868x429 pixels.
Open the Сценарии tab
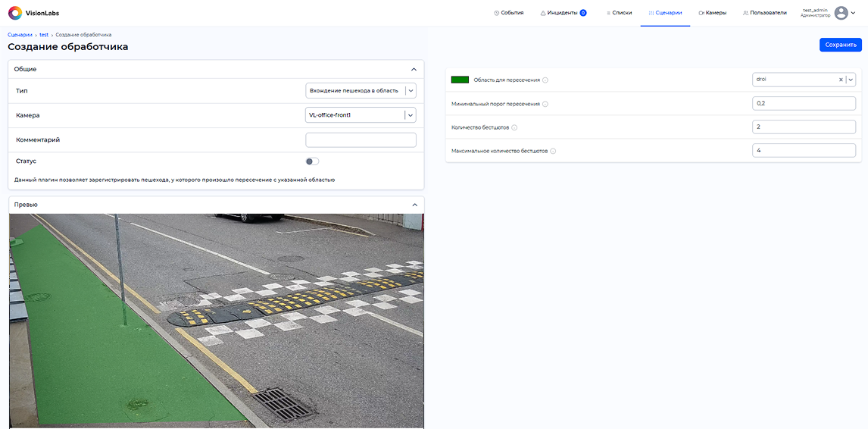point(665,13)
